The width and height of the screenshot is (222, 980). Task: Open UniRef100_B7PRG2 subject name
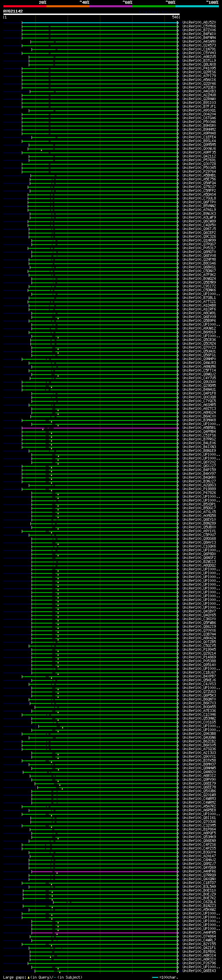click(x=199, y=439)
